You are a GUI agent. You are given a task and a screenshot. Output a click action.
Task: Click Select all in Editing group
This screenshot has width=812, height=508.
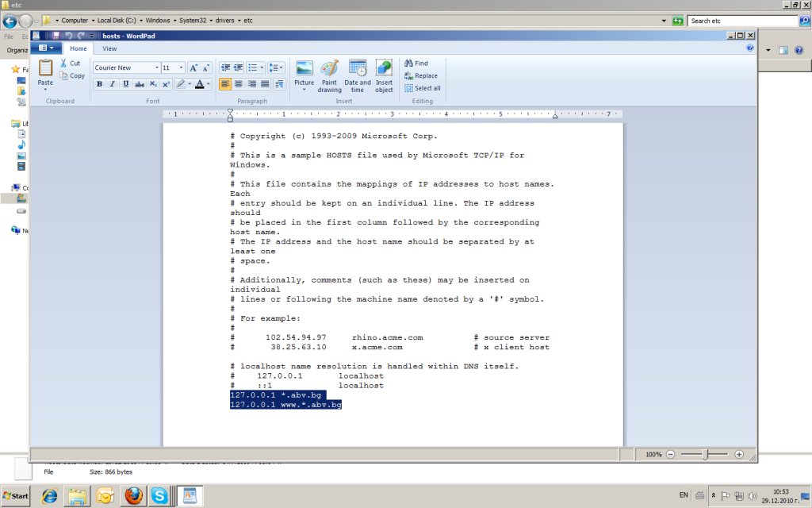tap(422, 88)
